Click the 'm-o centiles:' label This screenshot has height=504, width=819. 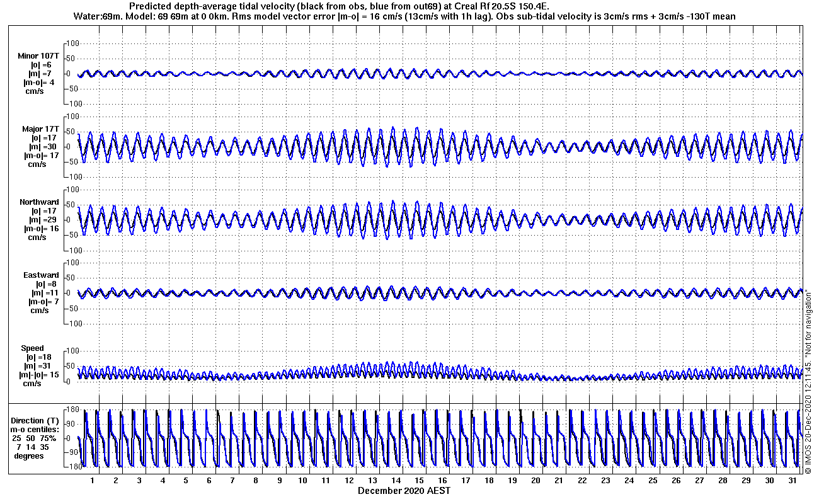click(35, 430)
